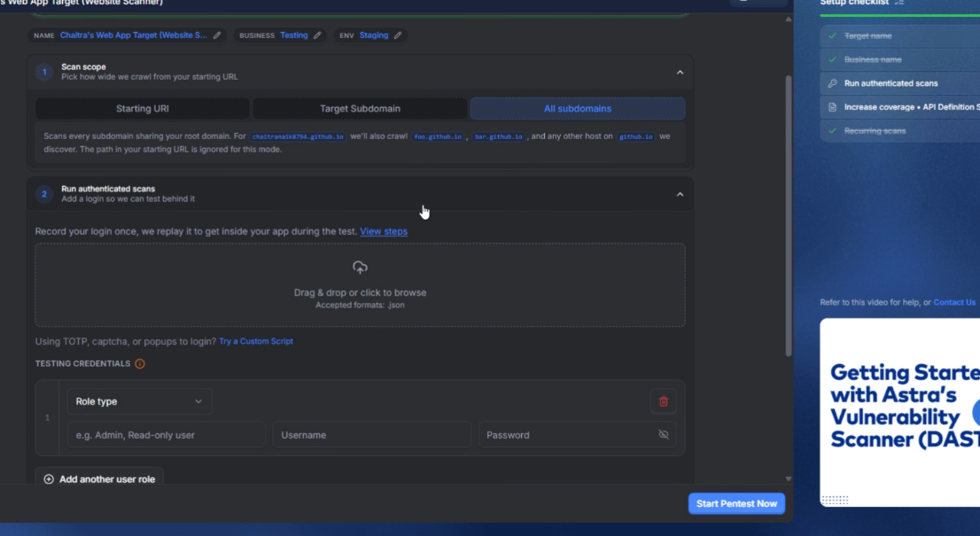
Task: Open the View steps link
Action: pos(384,231)
